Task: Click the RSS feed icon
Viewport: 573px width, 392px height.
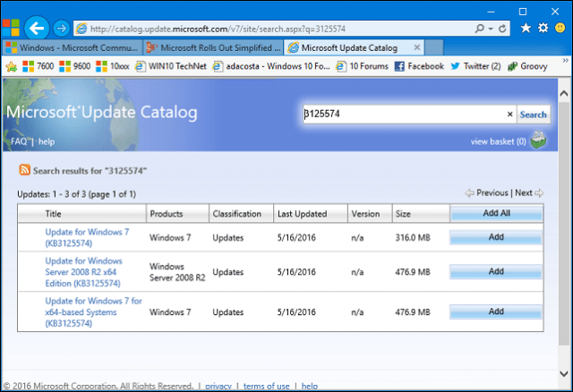Action: [x=24, y=170]
